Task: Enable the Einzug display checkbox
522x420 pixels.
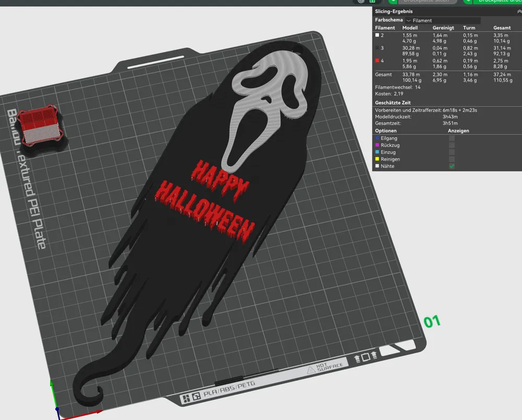Action: [452, 152]
